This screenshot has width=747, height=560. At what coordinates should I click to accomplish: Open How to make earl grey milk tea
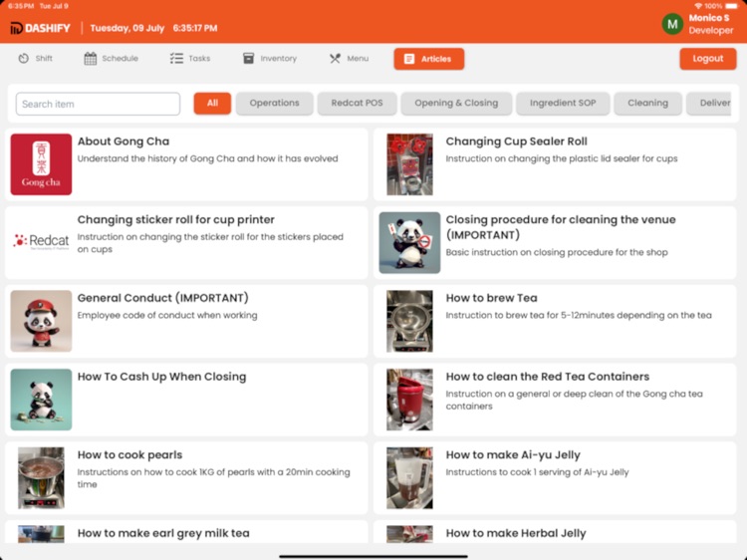[x=186, y=532]
